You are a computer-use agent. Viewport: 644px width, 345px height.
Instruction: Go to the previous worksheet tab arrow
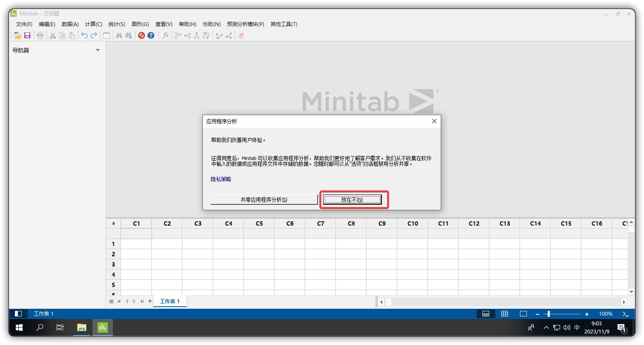127,302
